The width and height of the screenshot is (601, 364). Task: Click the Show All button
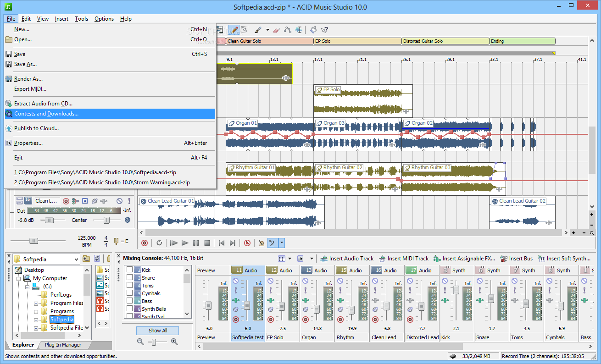pos(157,331)
